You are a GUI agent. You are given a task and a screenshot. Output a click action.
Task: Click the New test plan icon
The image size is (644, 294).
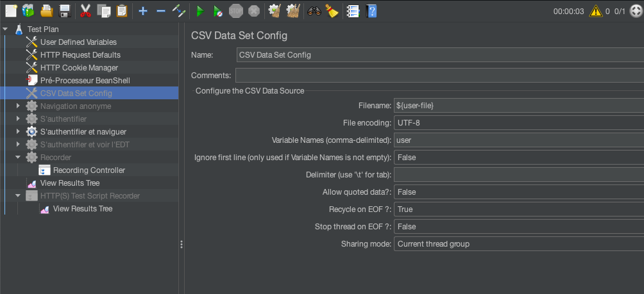11,11
